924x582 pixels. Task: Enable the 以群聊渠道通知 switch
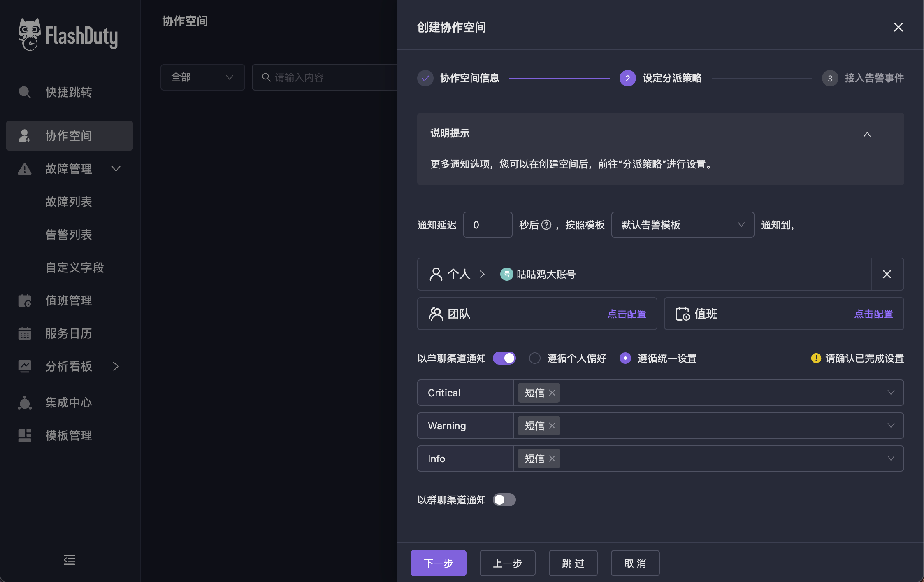coord(504,500)
